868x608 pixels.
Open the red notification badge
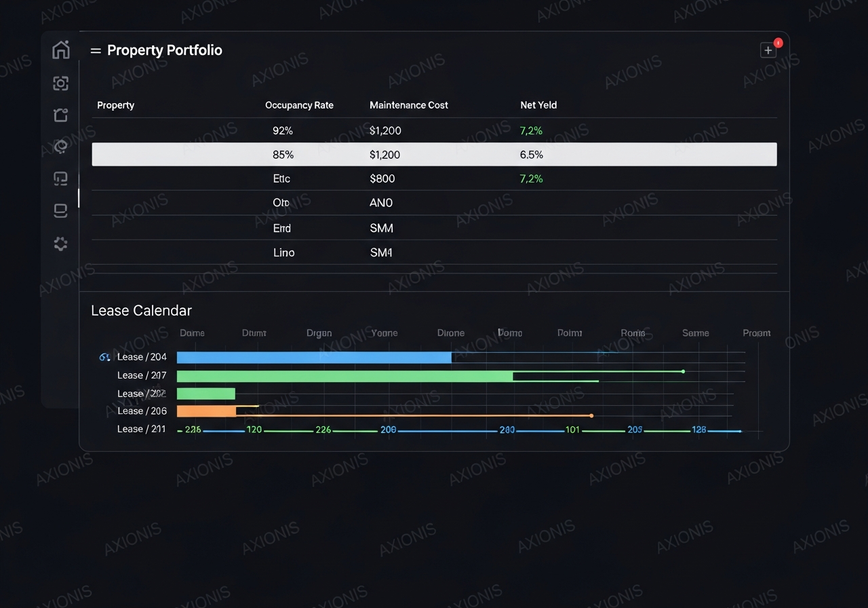coord(777,42)
